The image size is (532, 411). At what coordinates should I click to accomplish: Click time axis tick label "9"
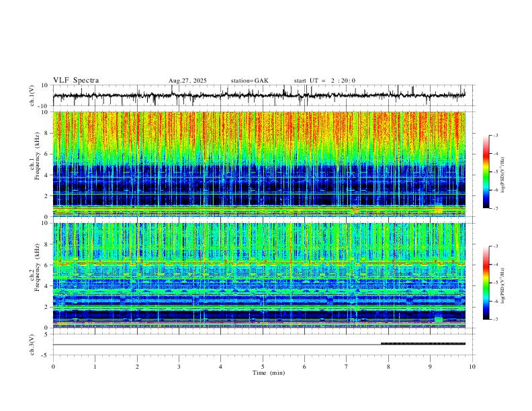(430, 367)
